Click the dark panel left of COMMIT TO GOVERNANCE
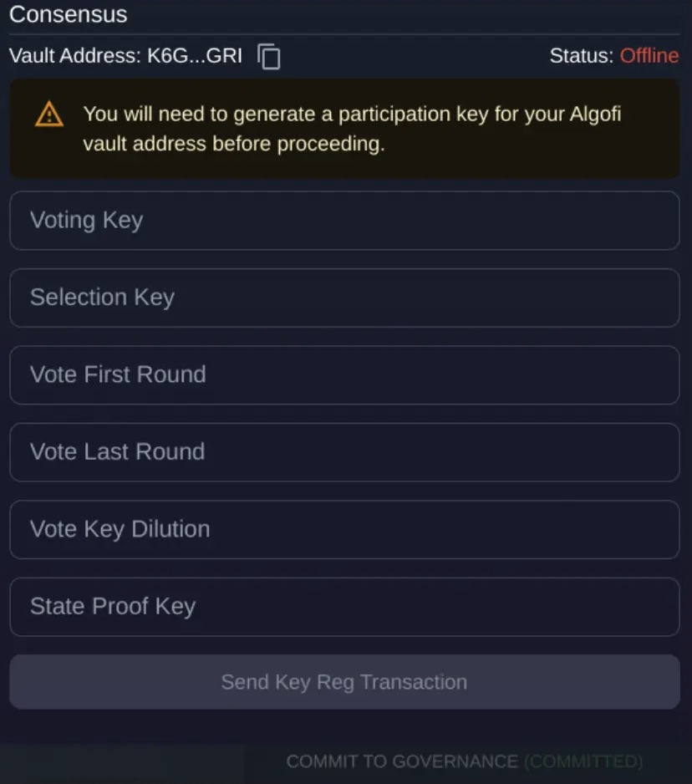 tap(122, 762)
